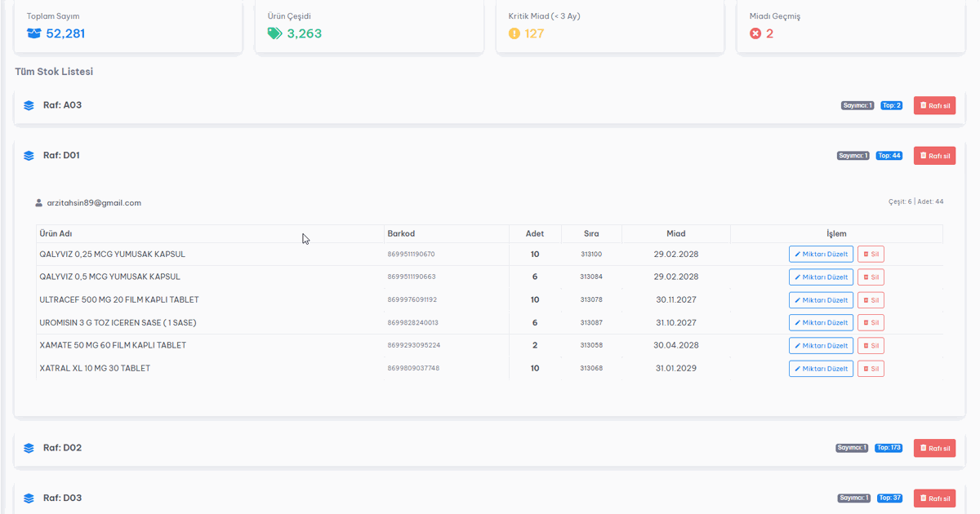Delete shelf D03 with Rafı sil
Viewport: 980px width, 514px height.
(934, 498)
